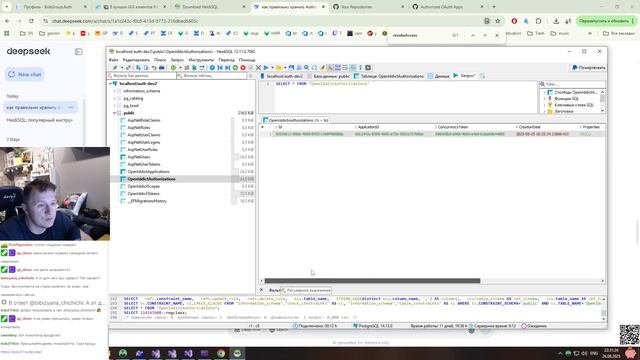The image size is (640, 360).
Task: Click the helper panel filter field
Action: click(572, 84)
